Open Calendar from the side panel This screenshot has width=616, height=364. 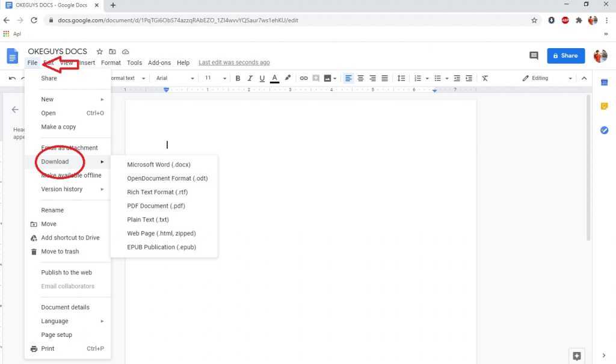point(604,82)
